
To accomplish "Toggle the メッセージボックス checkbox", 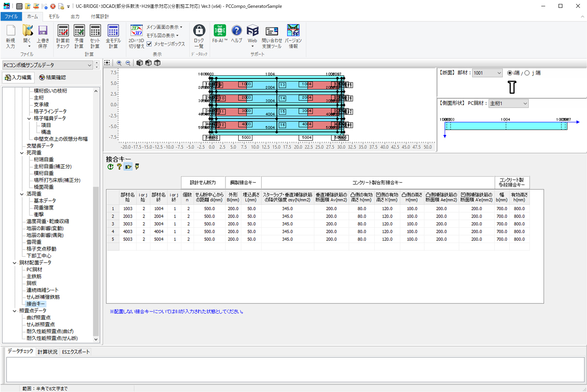I will tap(150, 44).
